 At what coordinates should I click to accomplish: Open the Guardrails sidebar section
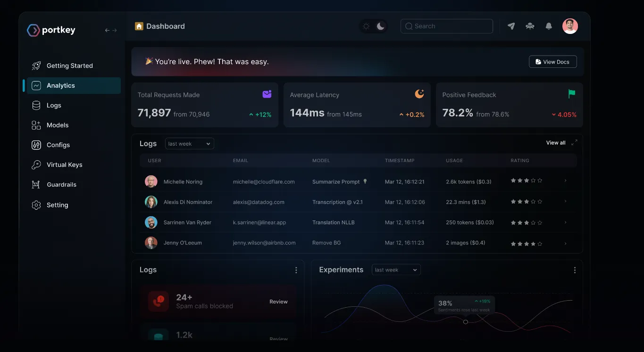click(x=61, y=184)
